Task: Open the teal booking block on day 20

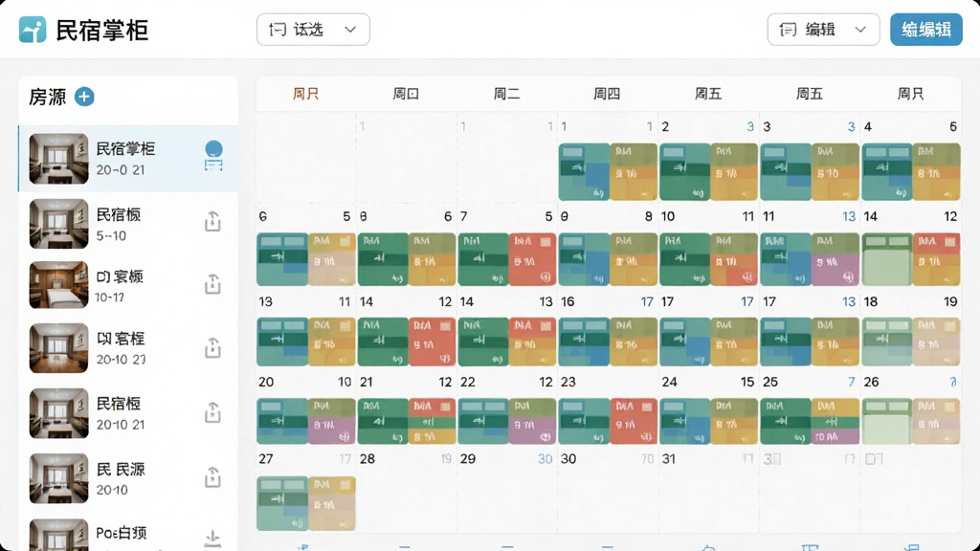Action: [x=282, y=421]
